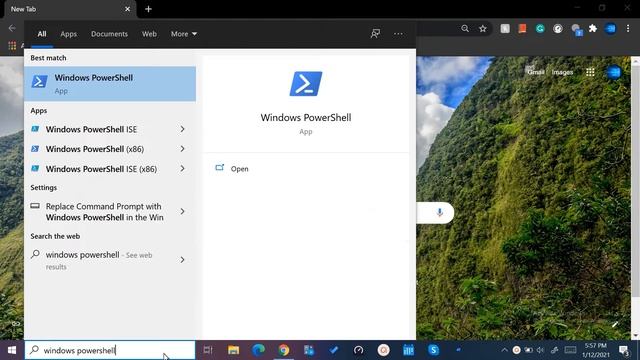640x360 pixels.
Task: Customize Chrome page pencil icon
Action: [x=615, y=324]
